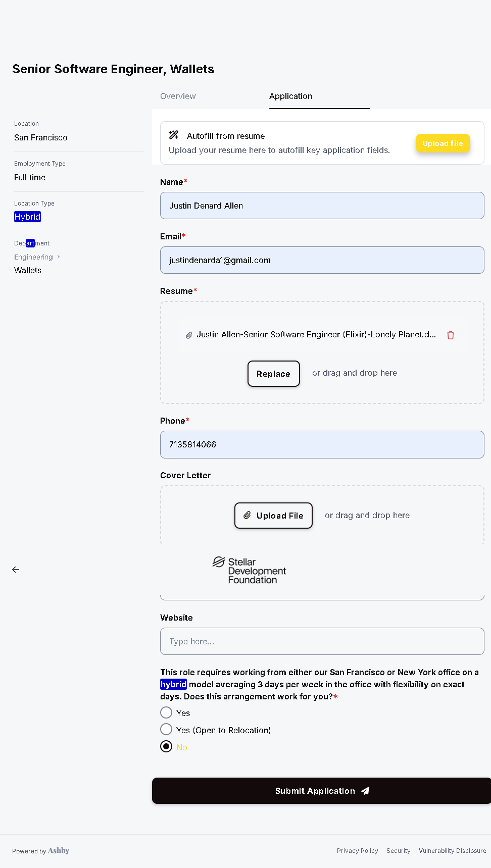The image size is (491, 868).
Task: Switch to the Overview tab
Action: 178,96
